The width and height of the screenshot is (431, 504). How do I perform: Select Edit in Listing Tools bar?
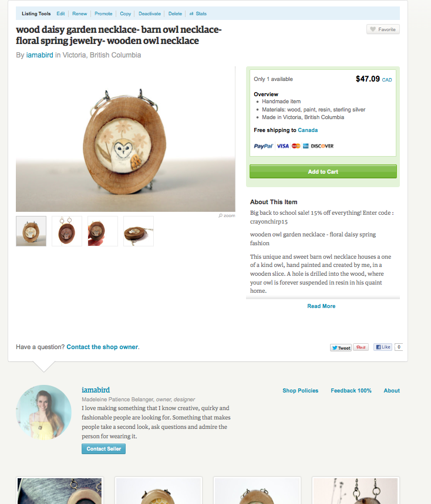(60, 13)
